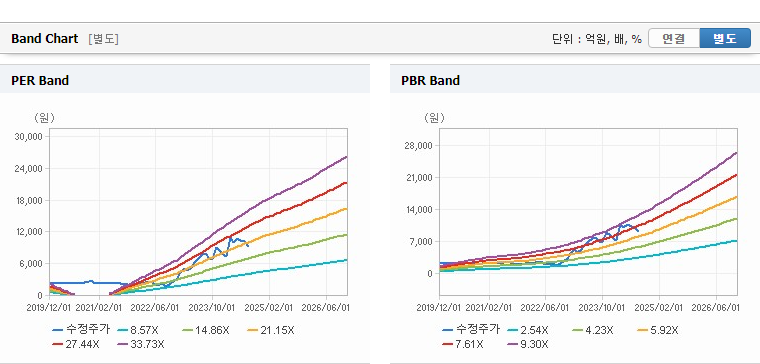Click the 14,000 y-axis label in PBR chart
This screenshot has height=364, width=760.
click(420, 210)
